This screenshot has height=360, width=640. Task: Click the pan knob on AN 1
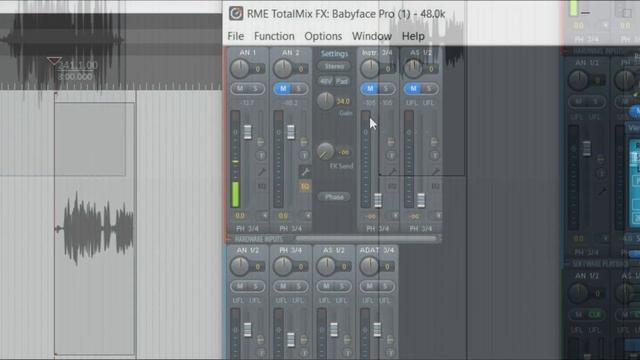[240, 69]
